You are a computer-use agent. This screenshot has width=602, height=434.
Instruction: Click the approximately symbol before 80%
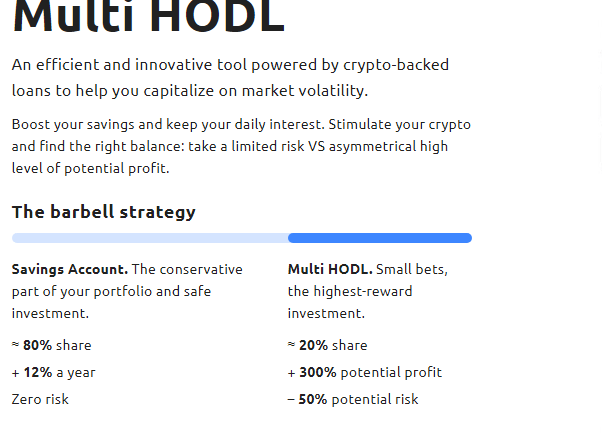coord(15,344)
